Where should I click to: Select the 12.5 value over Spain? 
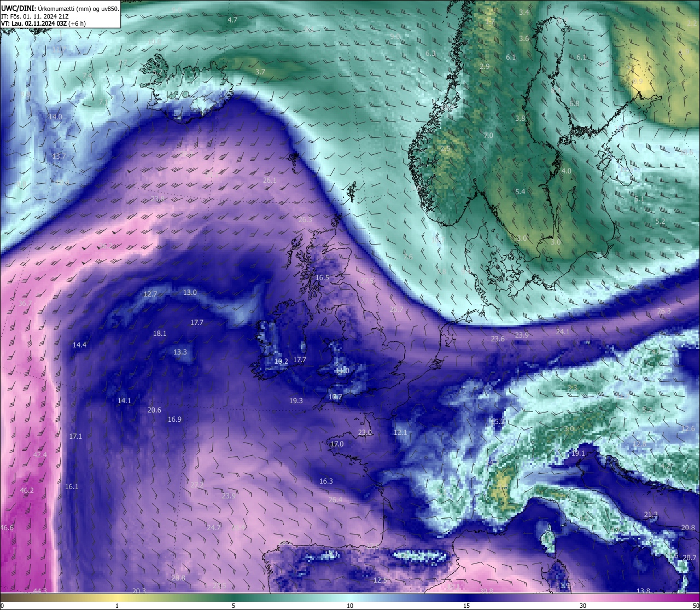pyautogui.click(x=380, y=580)
